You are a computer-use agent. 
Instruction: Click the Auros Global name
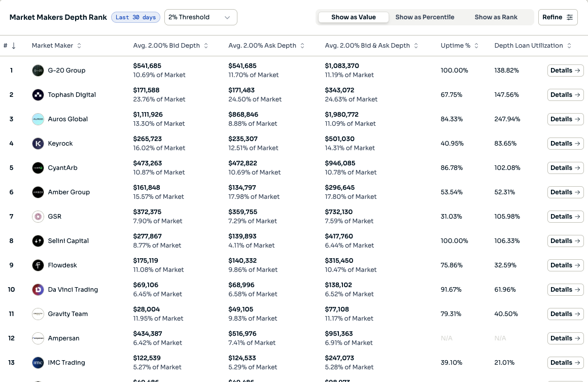pyautogui.click(x=68, y=119)
